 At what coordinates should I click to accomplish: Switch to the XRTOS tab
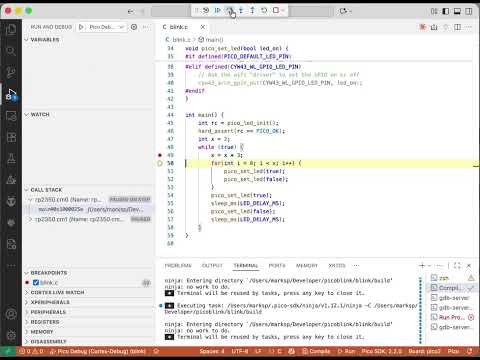click(x=337, y=266)
